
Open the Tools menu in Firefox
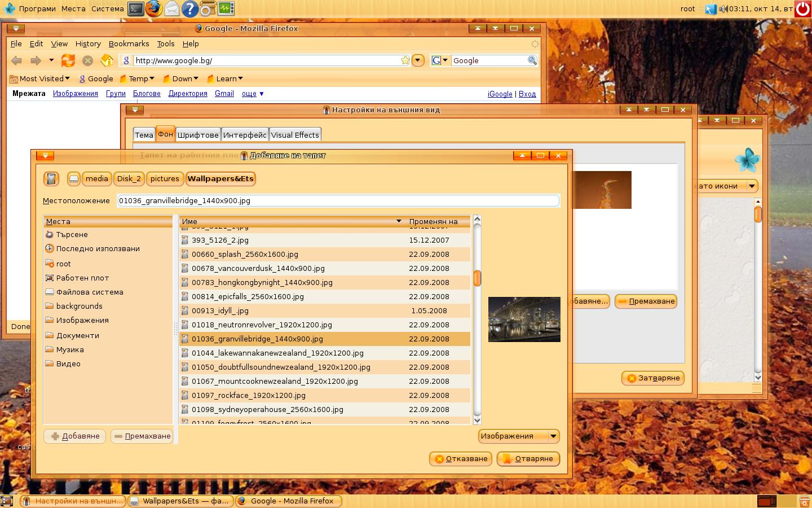166,44
